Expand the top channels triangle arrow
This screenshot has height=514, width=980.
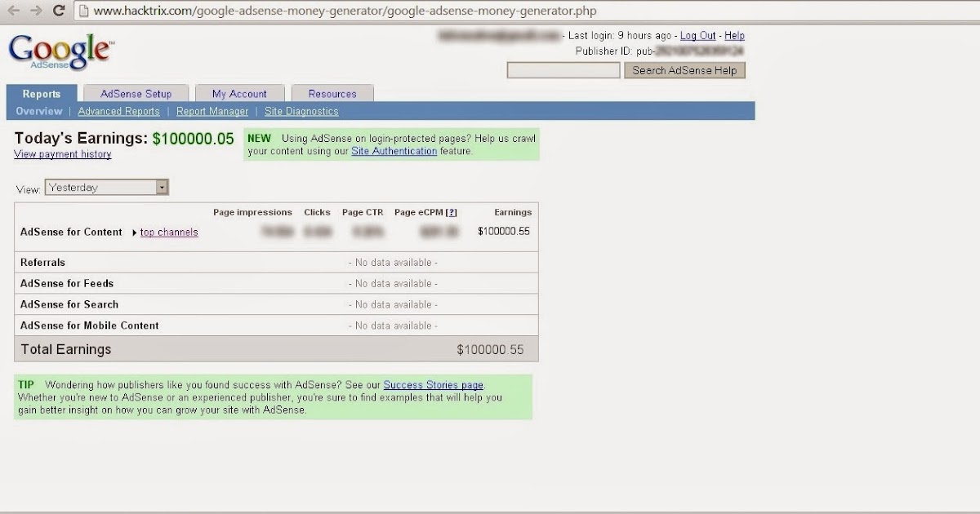135,233
